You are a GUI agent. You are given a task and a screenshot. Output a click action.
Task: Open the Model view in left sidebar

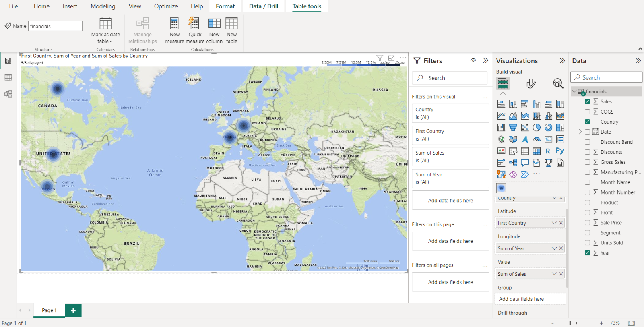pos(8,94)
